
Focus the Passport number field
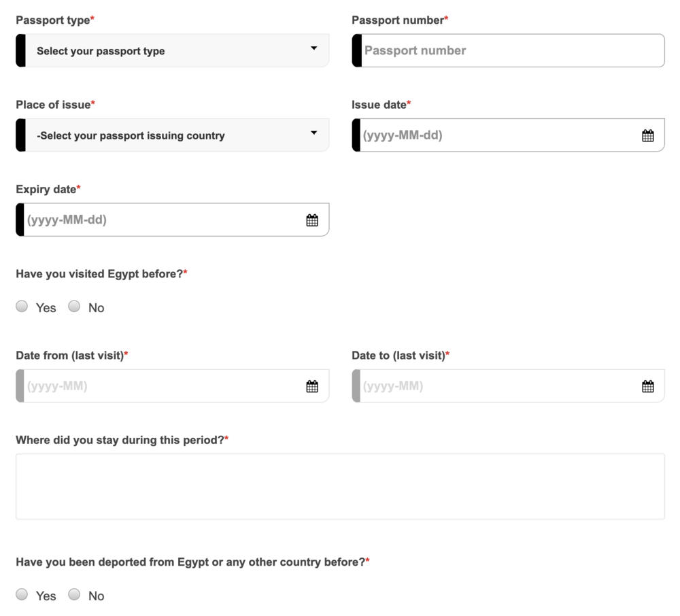click(x=510, y=51)
